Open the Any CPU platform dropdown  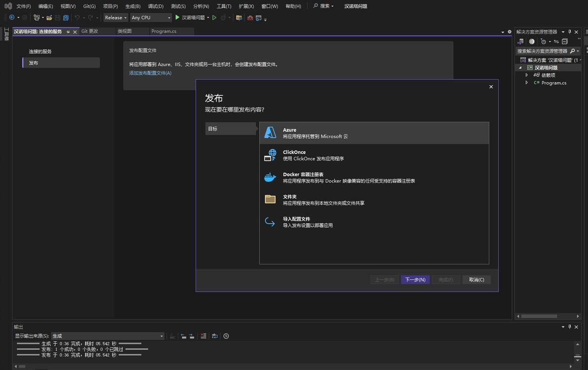[x=151, y=18]
